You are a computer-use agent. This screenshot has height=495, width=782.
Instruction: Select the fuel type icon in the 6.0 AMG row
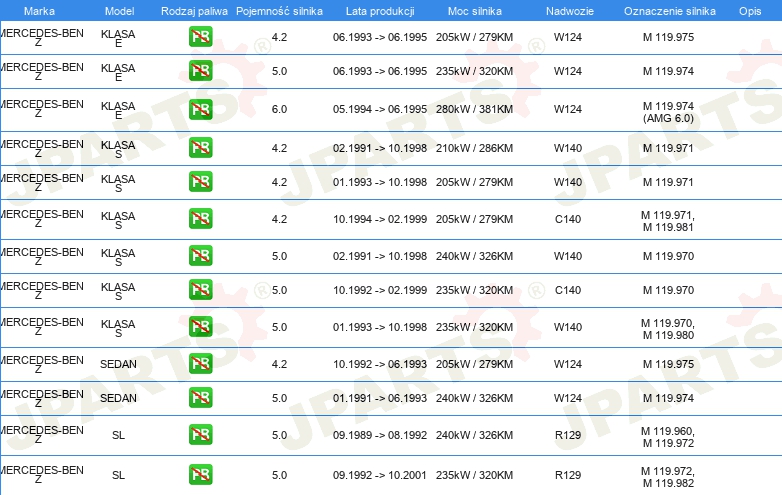[200, 109]
